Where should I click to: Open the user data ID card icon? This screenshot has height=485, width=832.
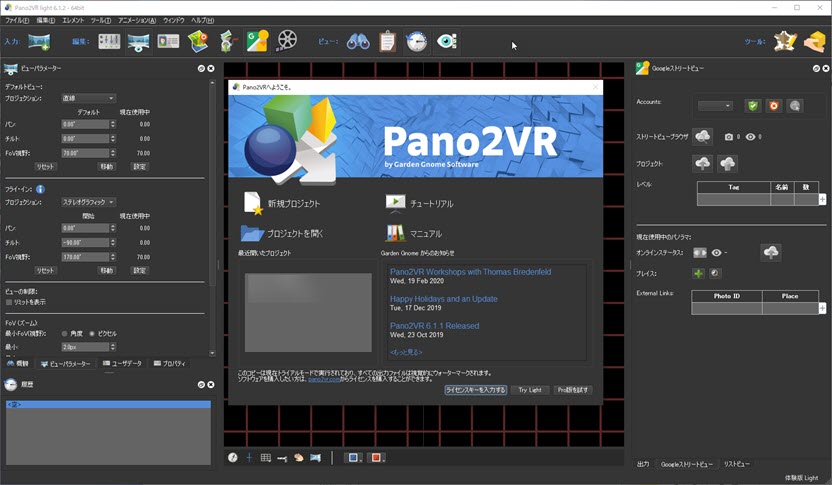[x=168, y=41]
